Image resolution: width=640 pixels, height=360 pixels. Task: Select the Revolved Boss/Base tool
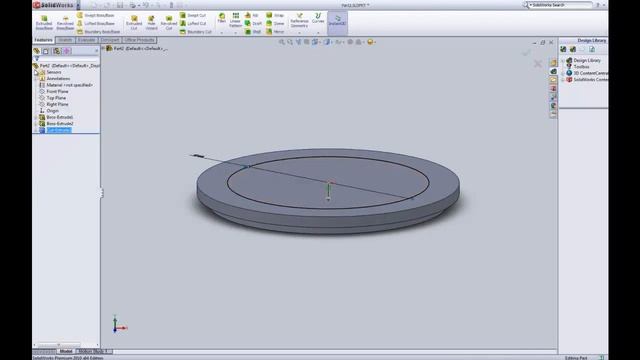click(x=65, y=23)
